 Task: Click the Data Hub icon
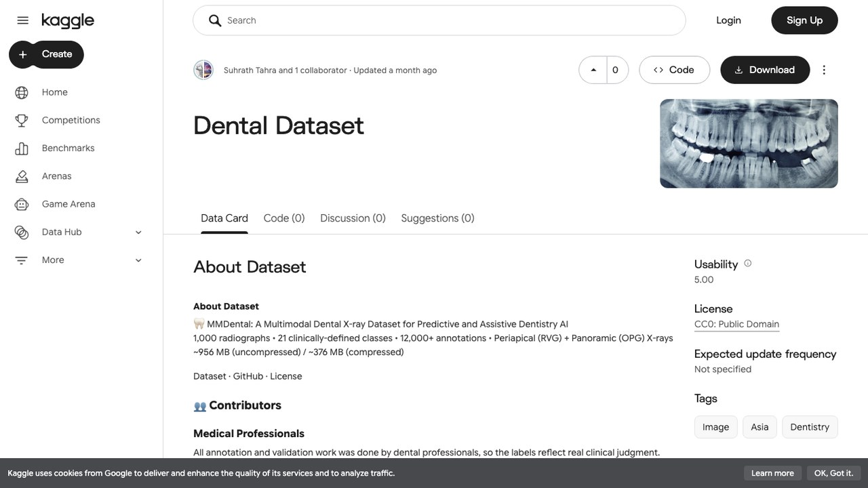[22, 232]
